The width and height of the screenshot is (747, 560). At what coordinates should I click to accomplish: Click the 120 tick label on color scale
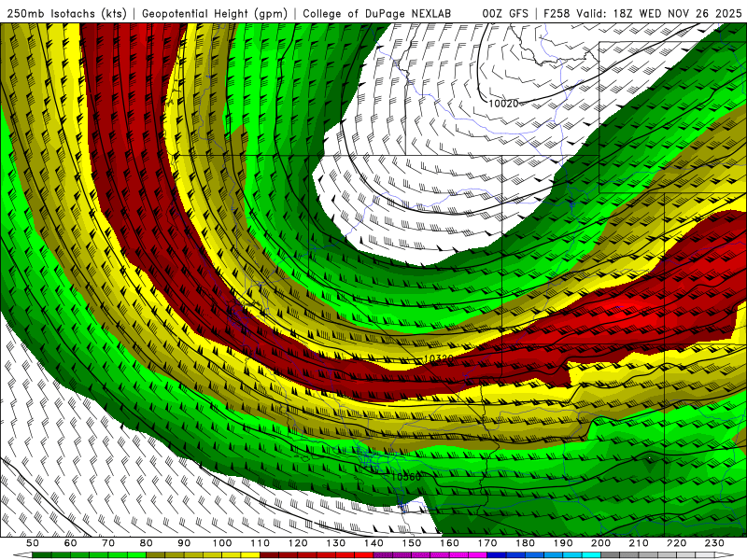pos(298,543)
